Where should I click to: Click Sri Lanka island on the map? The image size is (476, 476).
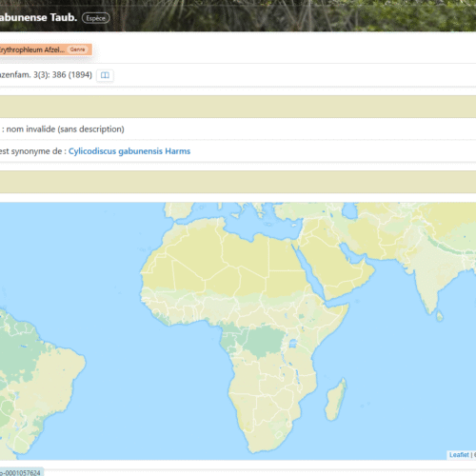tap(440, 316)
